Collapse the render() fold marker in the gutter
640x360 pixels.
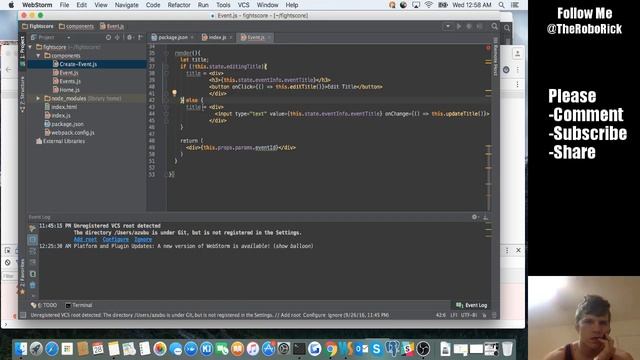pyautogui.click(x=166, y=53)
